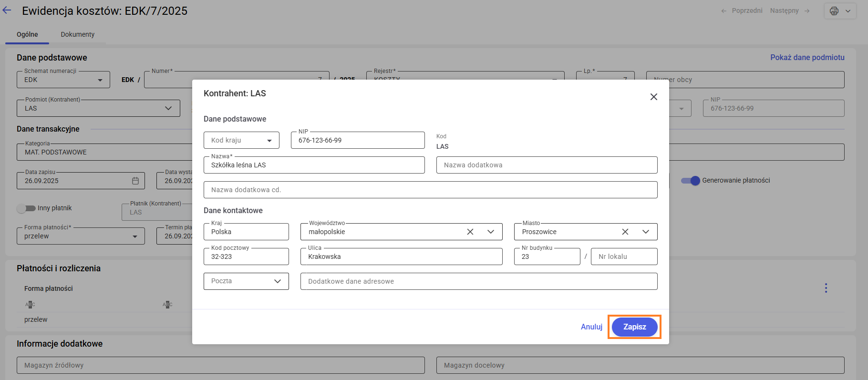This screenshot has width=868, height=380.
Task: Select the Ogólne tab
Action: click(27, 34)
